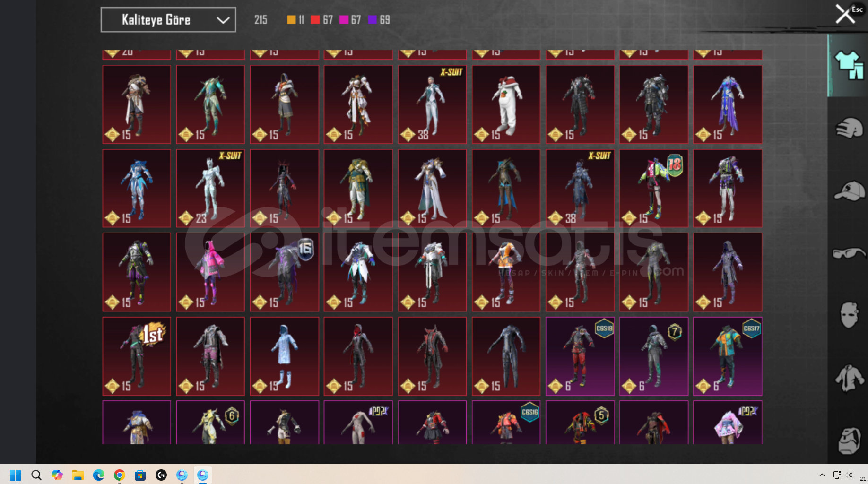868x484 pixels.
Task: Open Microsoft Edge from the taskbar
Action: click(99, 475)
